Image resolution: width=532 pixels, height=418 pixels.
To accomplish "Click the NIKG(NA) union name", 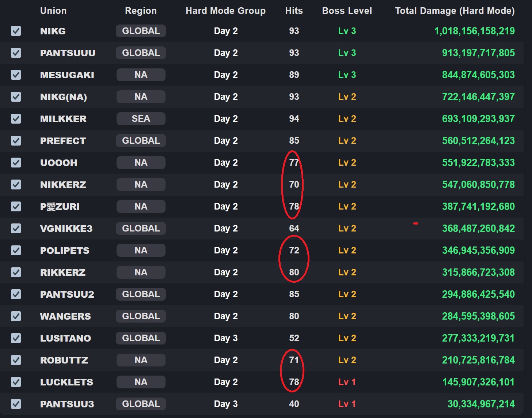I will (64, 97).
